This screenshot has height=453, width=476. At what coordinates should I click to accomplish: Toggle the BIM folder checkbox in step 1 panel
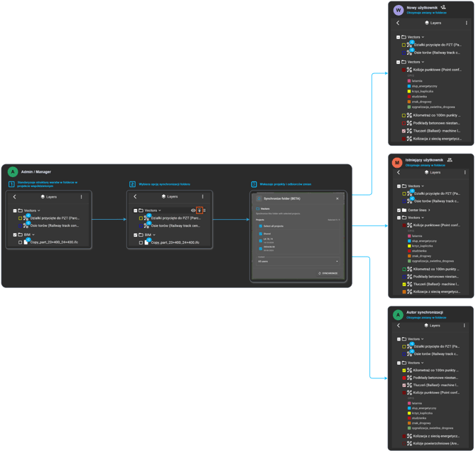15,235
